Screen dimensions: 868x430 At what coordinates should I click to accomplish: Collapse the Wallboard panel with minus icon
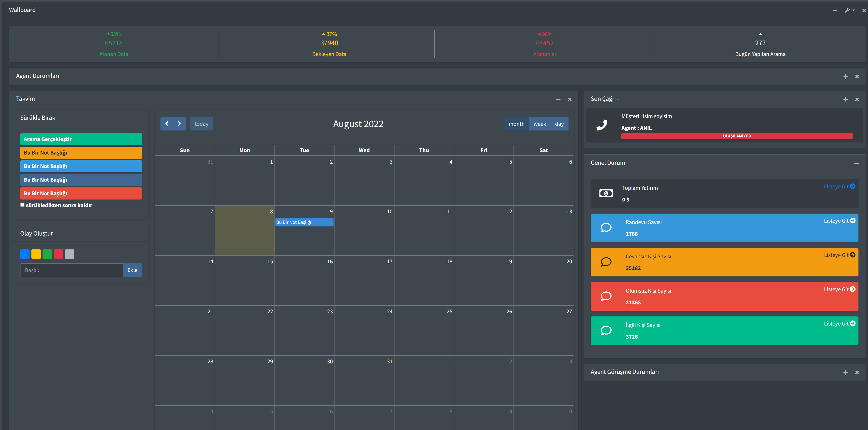835,10
